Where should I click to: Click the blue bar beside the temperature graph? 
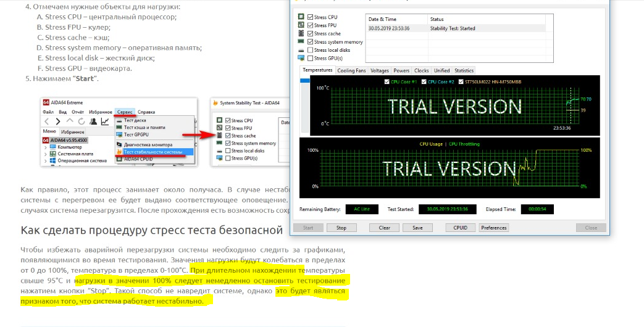click(305, 80)
